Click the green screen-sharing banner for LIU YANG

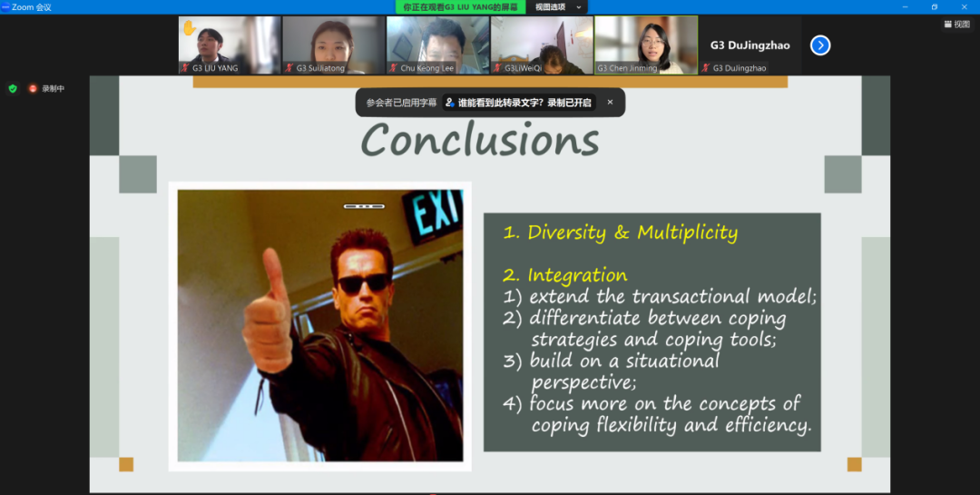[461, 7]
